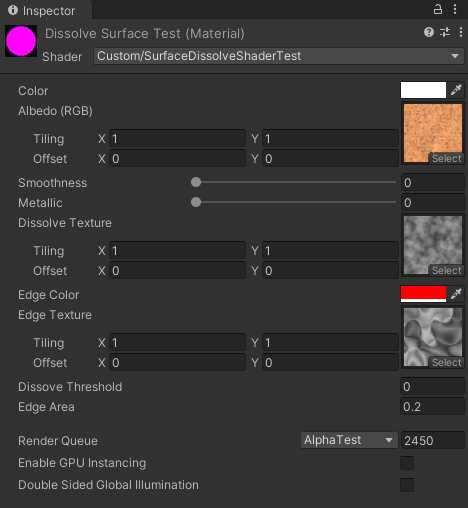
Task: Click the Metallic slider handle
Action: (196, 202)
